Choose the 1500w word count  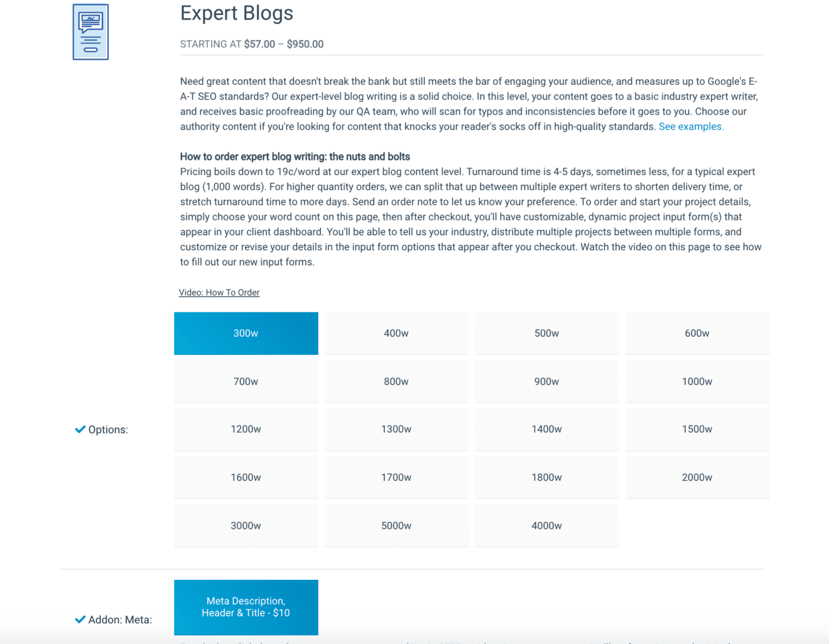[x=697, y=429]
